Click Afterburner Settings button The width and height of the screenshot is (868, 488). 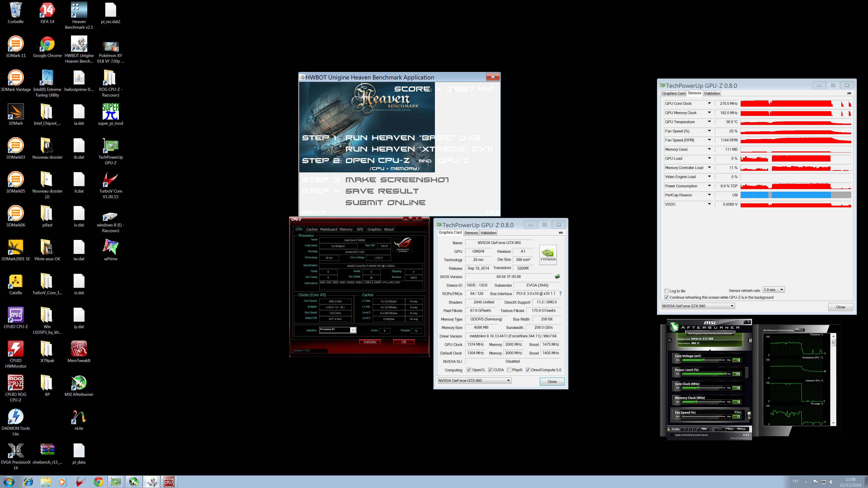tap(741, 429)
